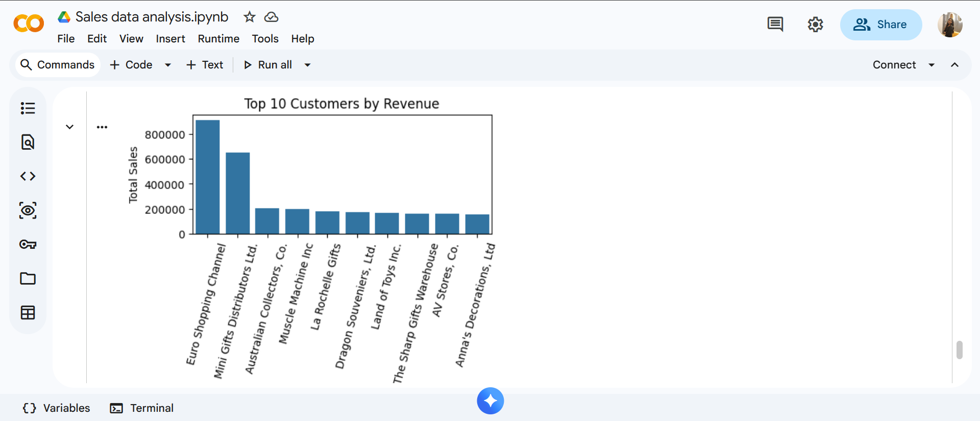Expand the Code insert dropdown arrow
Image resolution: width=980 pixels, height=421 pixels.
pos(167,65)
